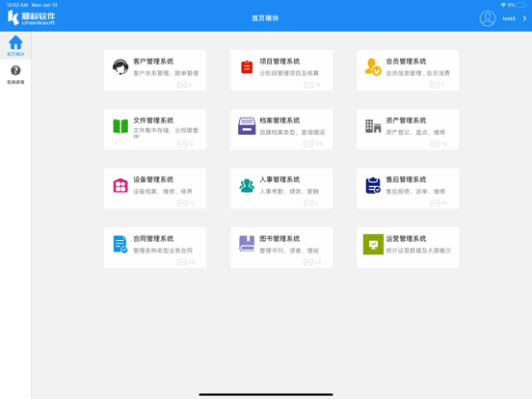Screen dimensions: 532x399
Task: Open 文件管理系统 title
Action: tap(153, 120)
